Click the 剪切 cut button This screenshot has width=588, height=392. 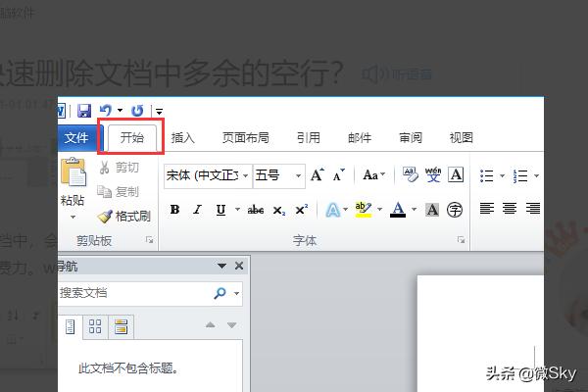(x=120, y=168)
